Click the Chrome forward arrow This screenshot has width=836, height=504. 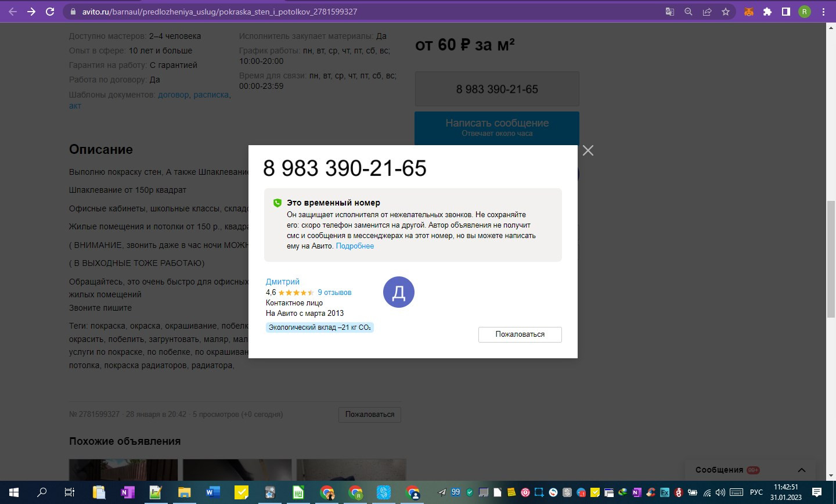[x=31, y=12]
